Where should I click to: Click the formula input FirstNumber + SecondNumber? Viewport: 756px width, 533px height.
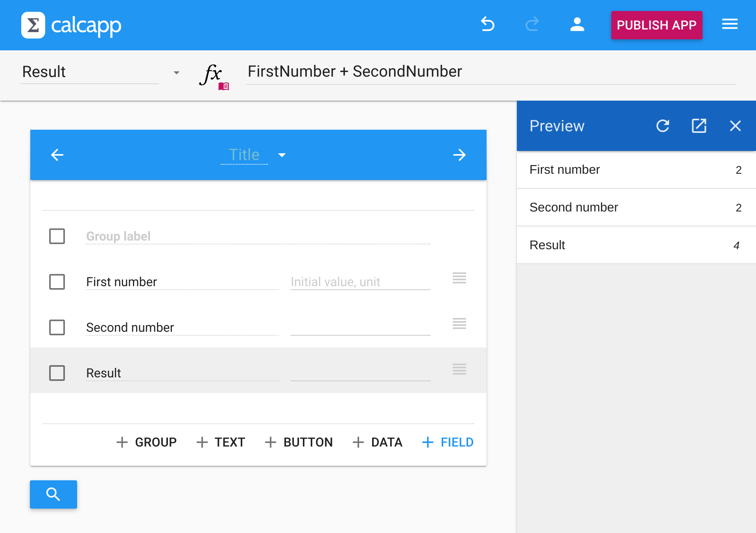click(490, 72)
